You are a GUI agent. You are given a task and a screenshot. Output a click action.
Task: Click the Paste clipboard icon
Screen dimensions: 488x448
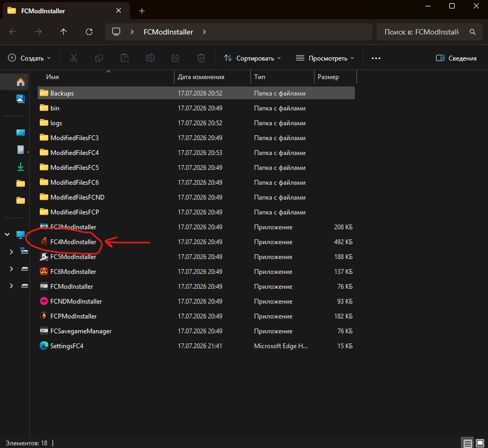point(125,58)
